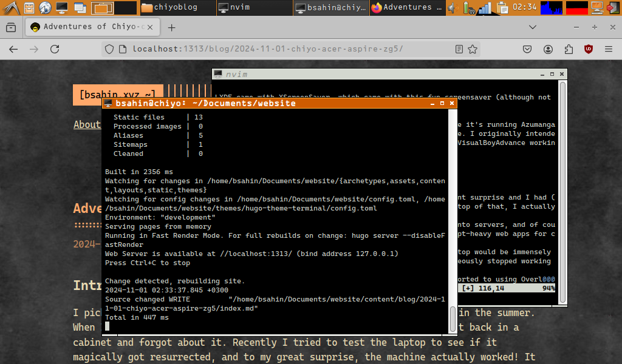Reload the current page

(x=55, y=49)
